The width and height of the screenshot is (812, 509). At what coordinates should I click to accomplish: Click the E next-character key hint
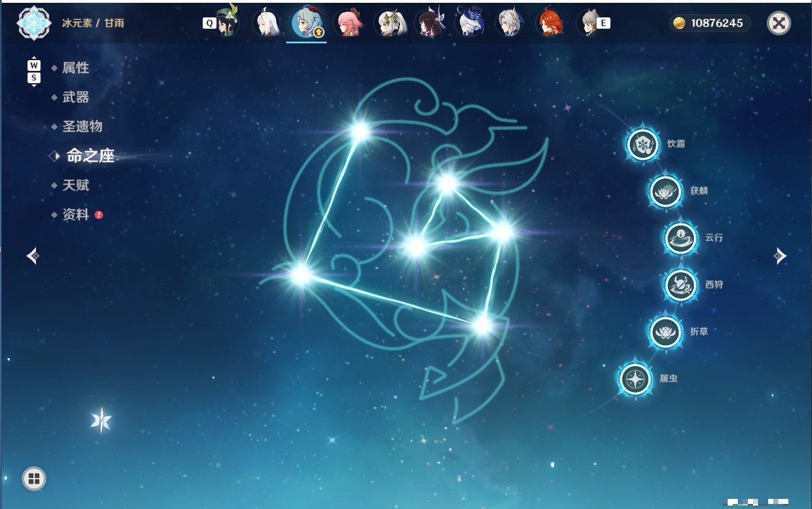point(603,23)
